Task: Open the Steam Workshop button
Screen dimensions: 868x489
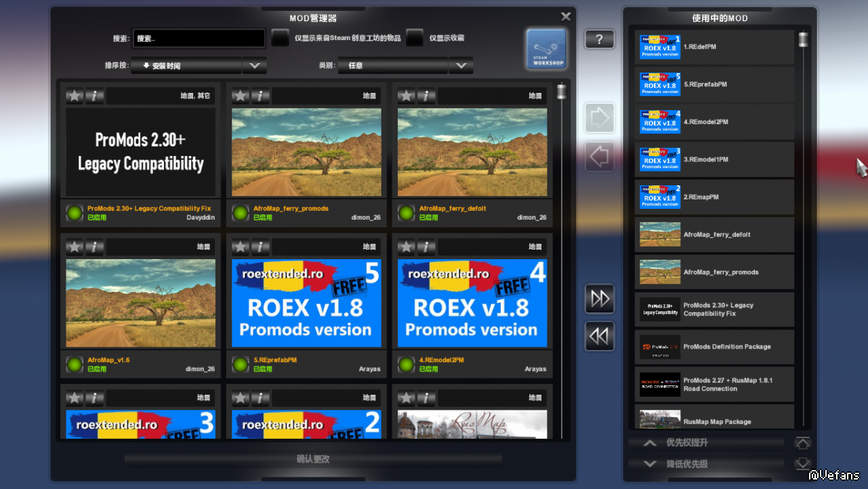Action: [x=546, y=49]
